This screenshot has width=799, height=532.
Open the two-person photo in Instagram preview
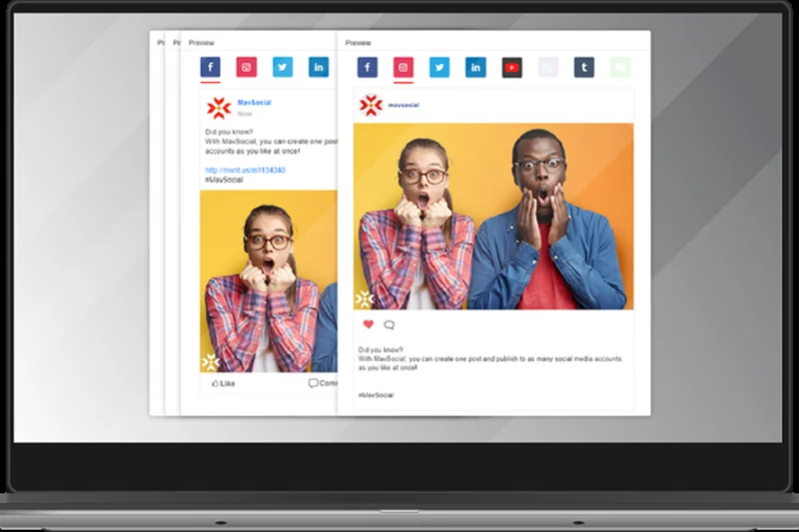point(493,216)
